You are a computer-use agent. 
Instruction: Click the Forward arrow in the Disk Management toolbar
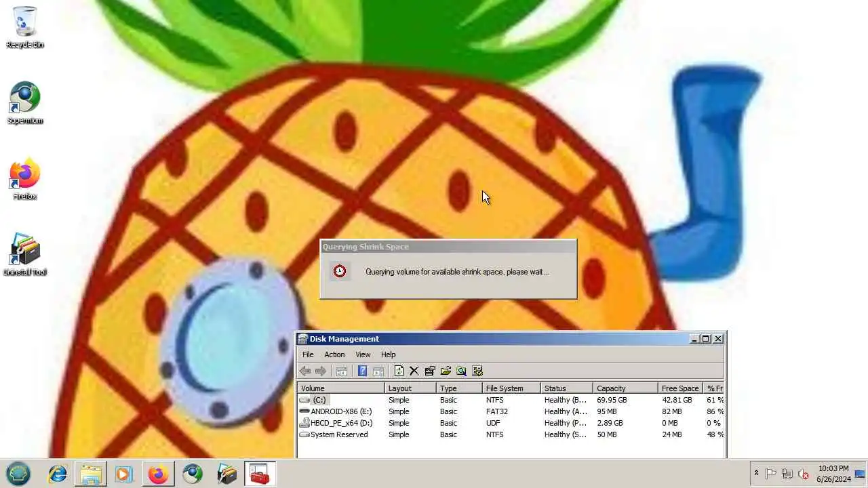pos(321,371)
